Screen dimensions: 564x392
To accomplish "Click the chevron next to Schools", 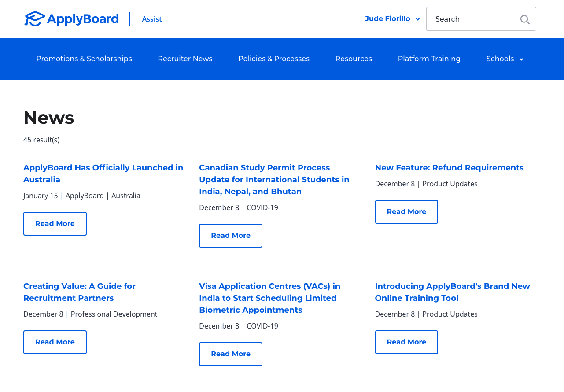I will [521, 59].
